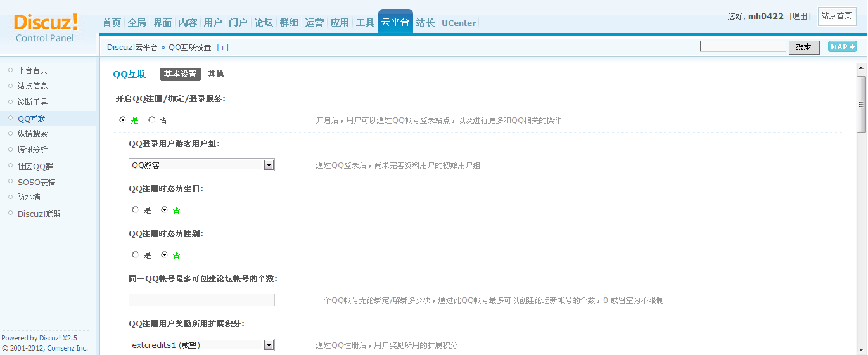Open the 群组 top menu
Image resolution: width=868 pixels, height=355 pixels.
289,23
